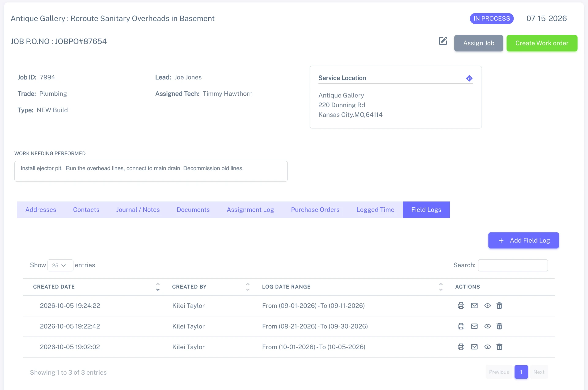
Task: Open the Assignment Log tab
Action: coord(250,210)
